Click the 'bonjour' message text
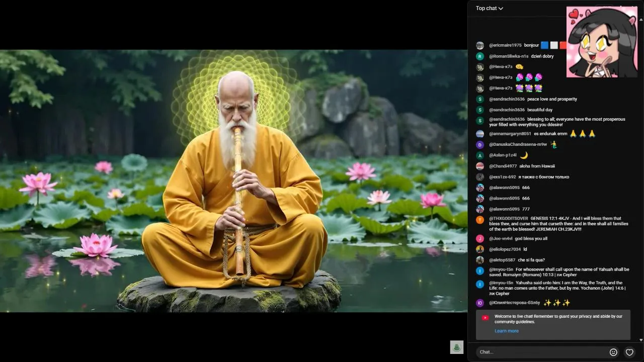The height and width of the screenshot is (362, 644). [531, 45]
